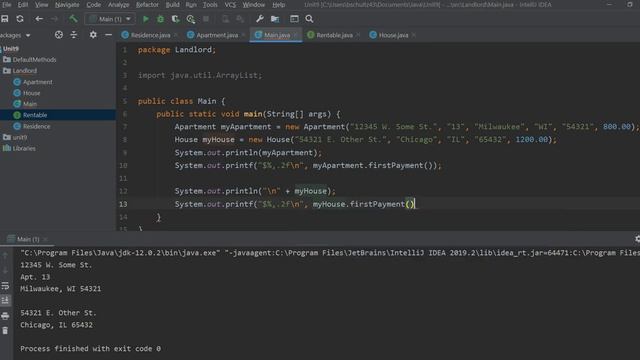The width and height of the screenshot is (640, 360).
Task: Close the Residence.java tab
Action: pyautogui.click(x=176, y=36)
